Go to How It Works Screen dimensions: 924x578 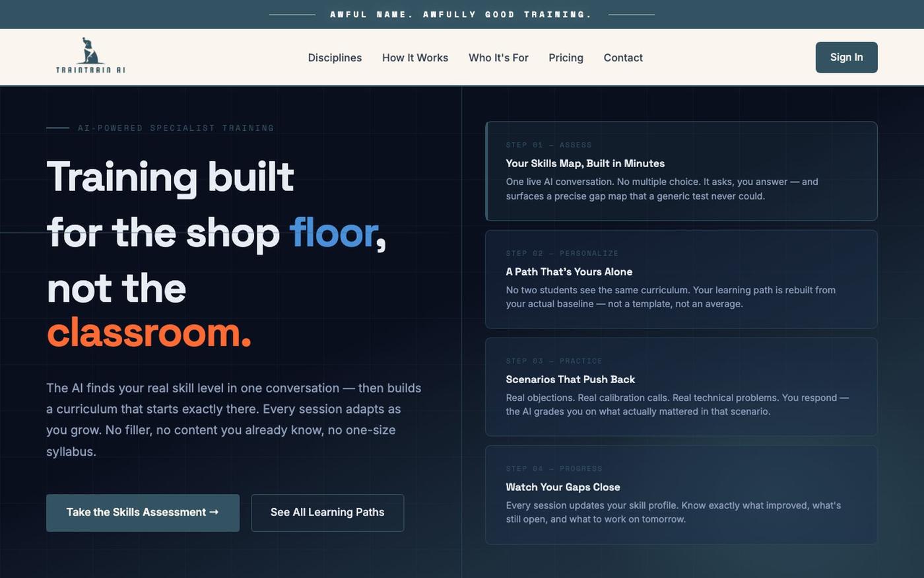pos(415,57)
